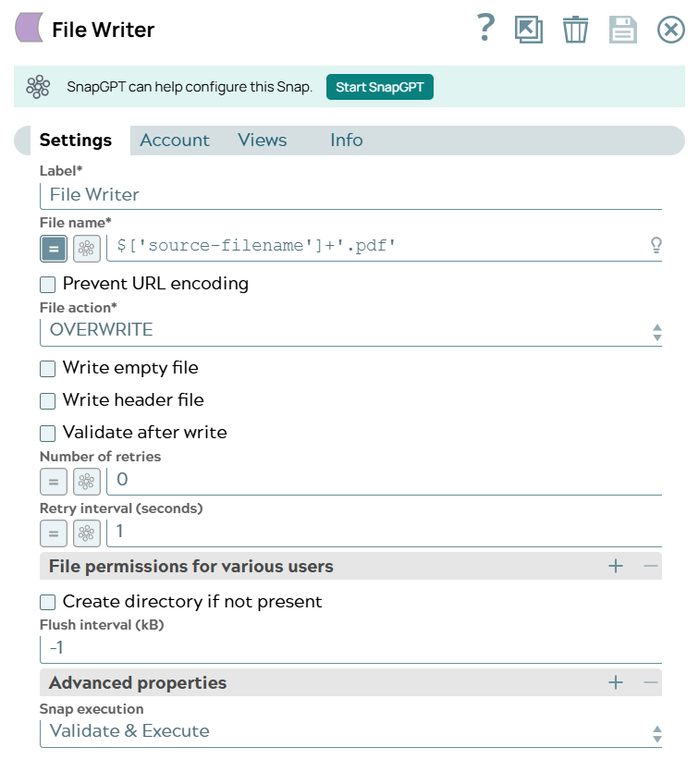Switch to the Account tab
Screen dimensions: 699x784
coord(175,141)
